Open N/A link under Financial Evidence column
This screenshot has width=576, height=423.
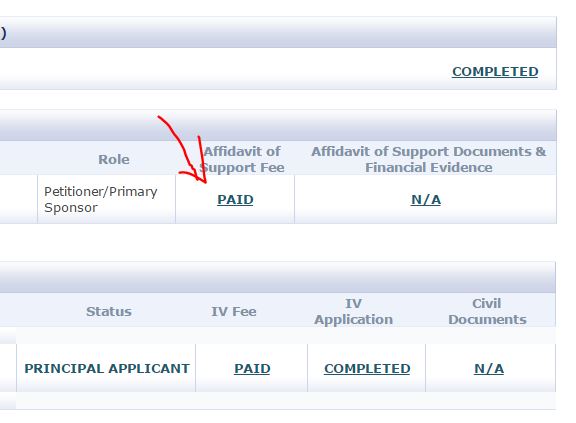pyautogui.click(x=425, y=200)
